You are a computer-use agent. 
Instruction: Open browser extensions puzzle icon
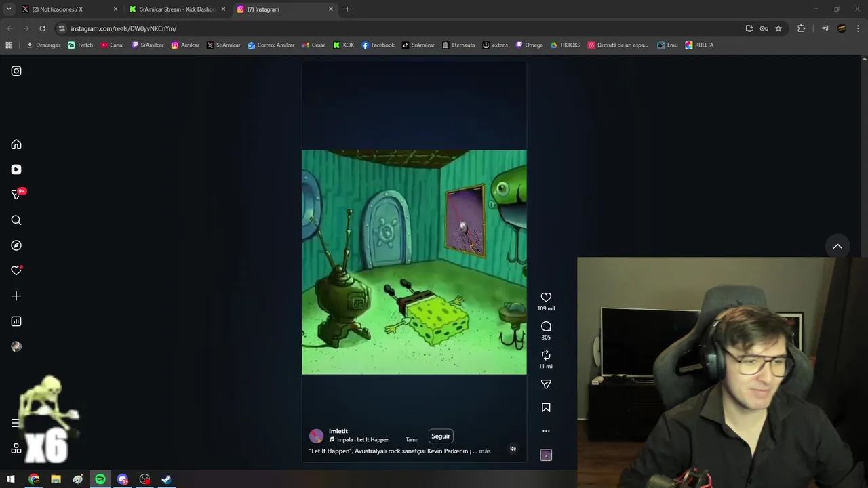click(801, 28)
